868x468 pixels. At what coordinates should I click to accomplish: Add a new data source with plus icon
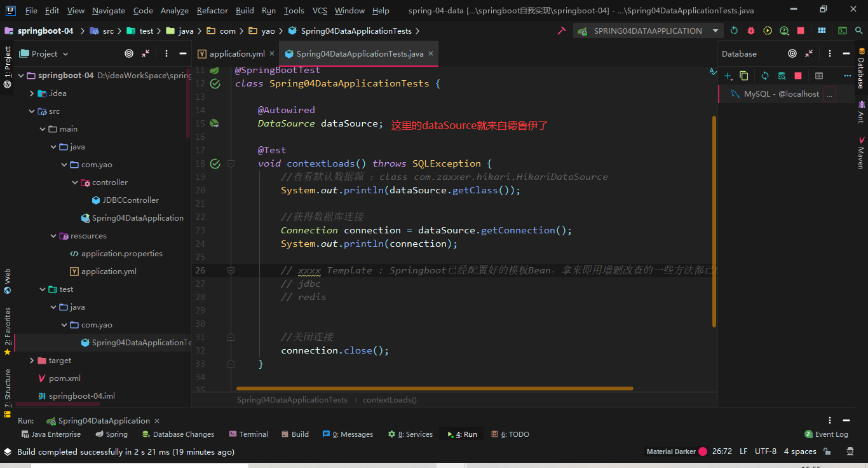coord(728,76)
